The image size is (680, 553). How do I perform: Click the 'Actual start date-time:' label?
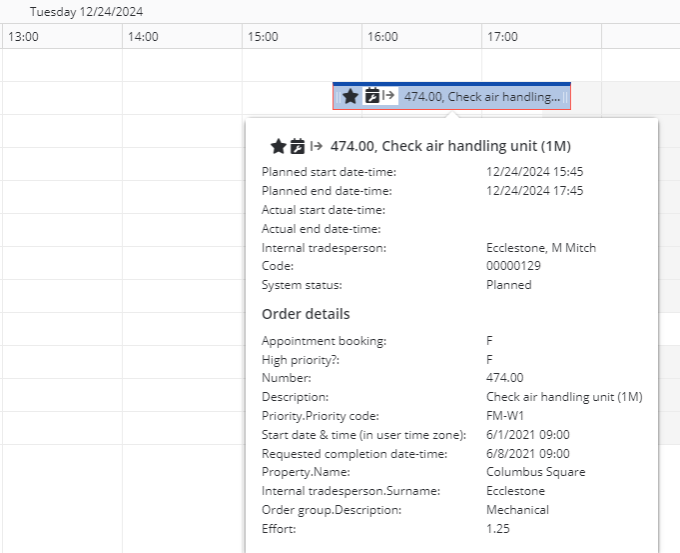(323, 210)
